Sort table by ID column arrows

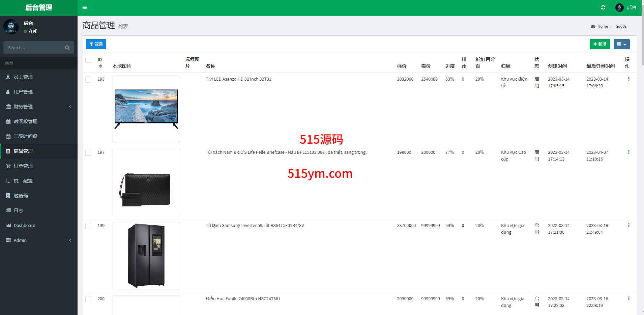[x=100, y=66]
